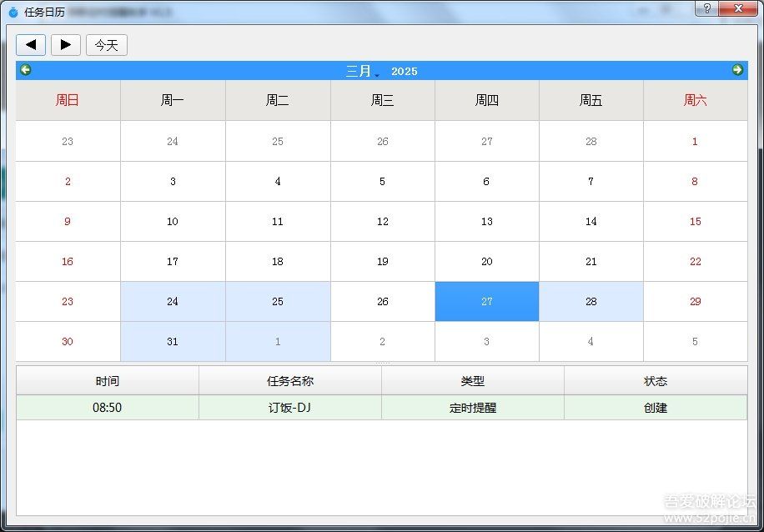Click the green previous-month arrow in the blue header
Image resolution: width=764 pixels, height=532 pixels.
(x=25, y=70)
